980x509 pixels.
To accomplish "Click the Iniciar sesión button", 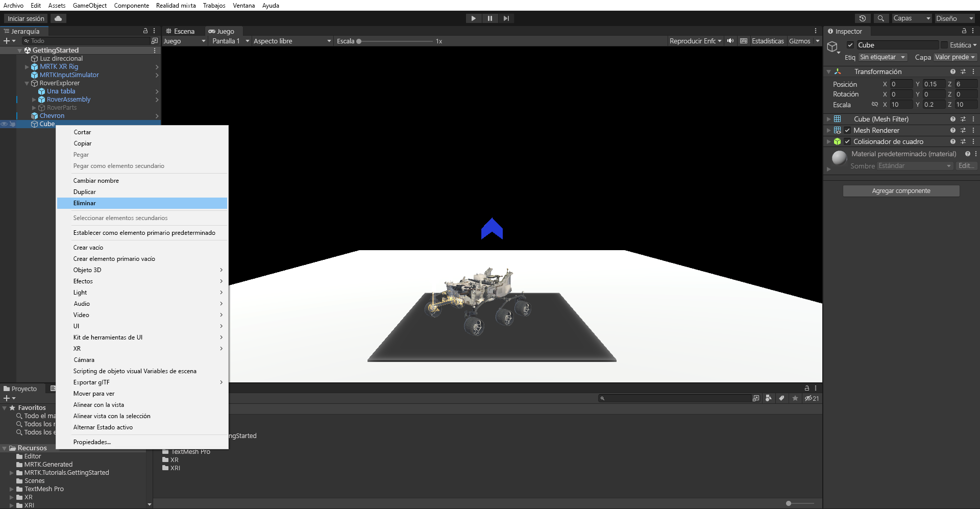I will click(x=26, y=18).
